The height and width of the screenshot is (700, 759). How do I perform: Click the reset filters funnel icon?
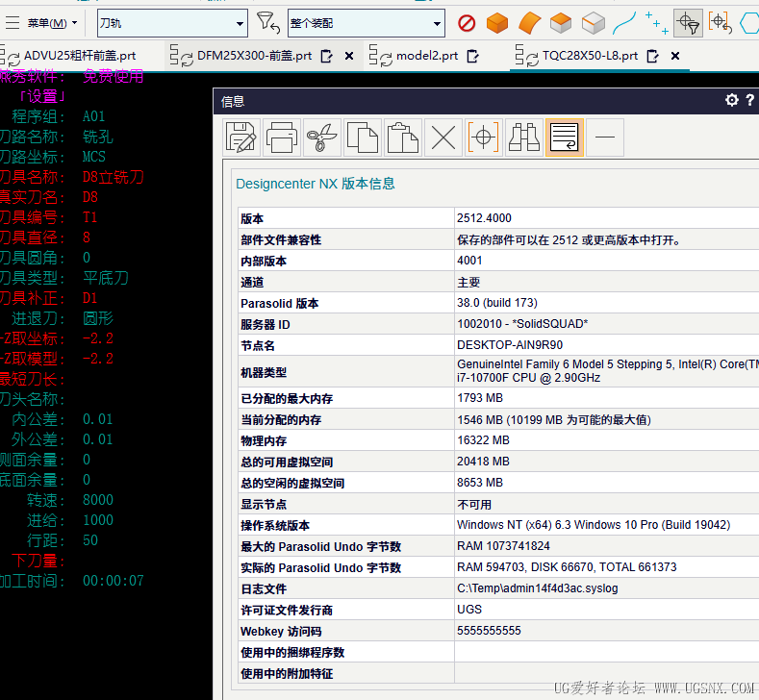(268, 23)
